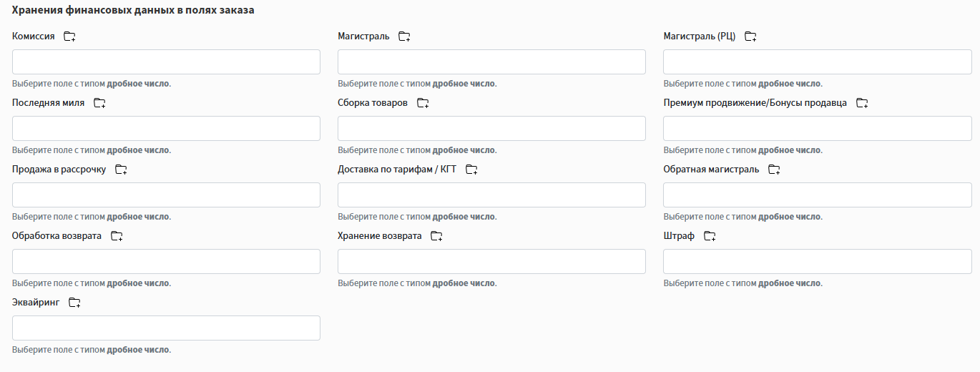The height and width of the screenshot is (372, 980).
Task: Click the add-folder icon beside Последняя миля
Action: 99,103
